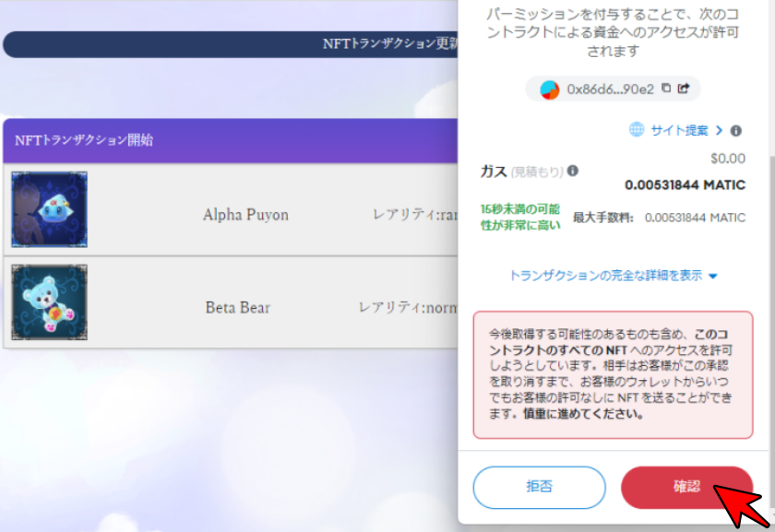Click the red NFT access warning box
This screenshot has width=775, height=532.
[613, 374]
